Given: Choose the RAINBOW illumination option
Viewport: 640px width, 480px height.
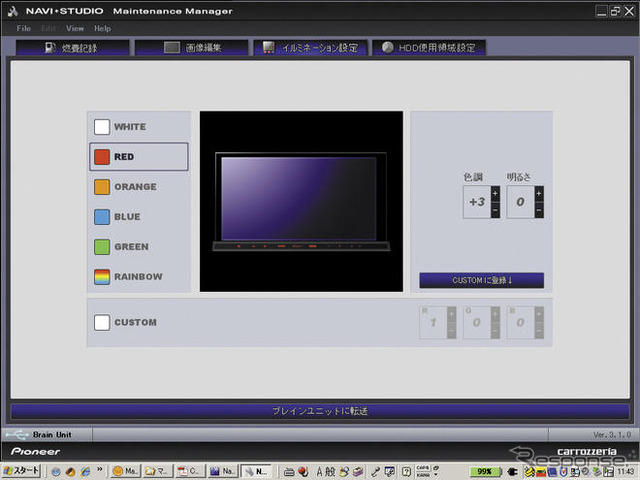Looking at the screenshot, I should [x=102, y=277].
